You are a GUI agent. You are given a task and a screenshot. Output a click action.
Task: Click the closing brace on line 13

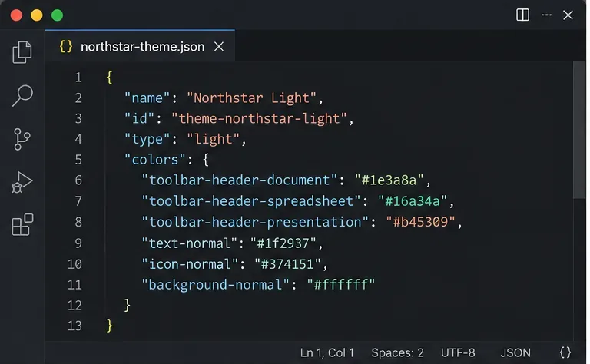tap(109, 326)
